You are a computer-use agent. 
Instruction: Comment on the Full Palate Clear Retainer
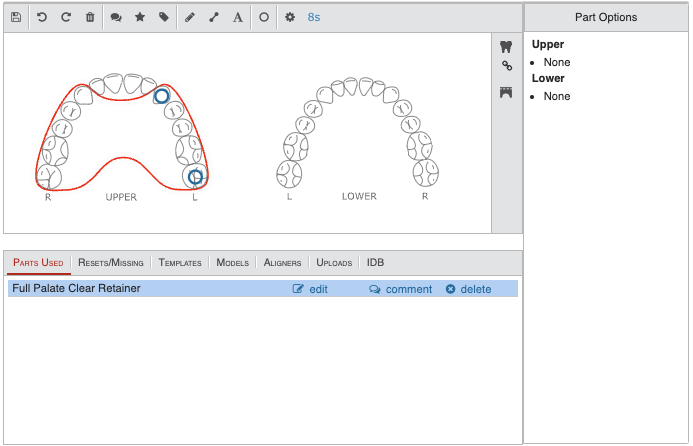click(400, 289)
